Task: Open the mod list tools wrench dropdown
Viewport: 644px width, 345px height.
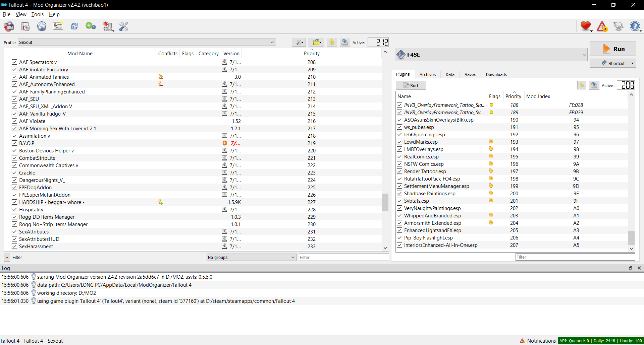Action: pyautogui.click(x=299, y=42)
